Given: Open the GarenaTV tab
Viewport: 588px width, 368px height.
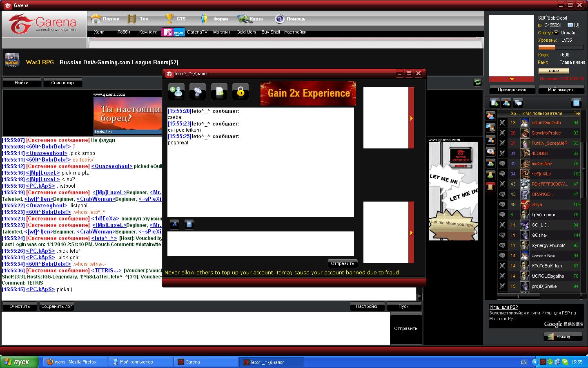Looking at the screenshot, I should coord(197,32).
